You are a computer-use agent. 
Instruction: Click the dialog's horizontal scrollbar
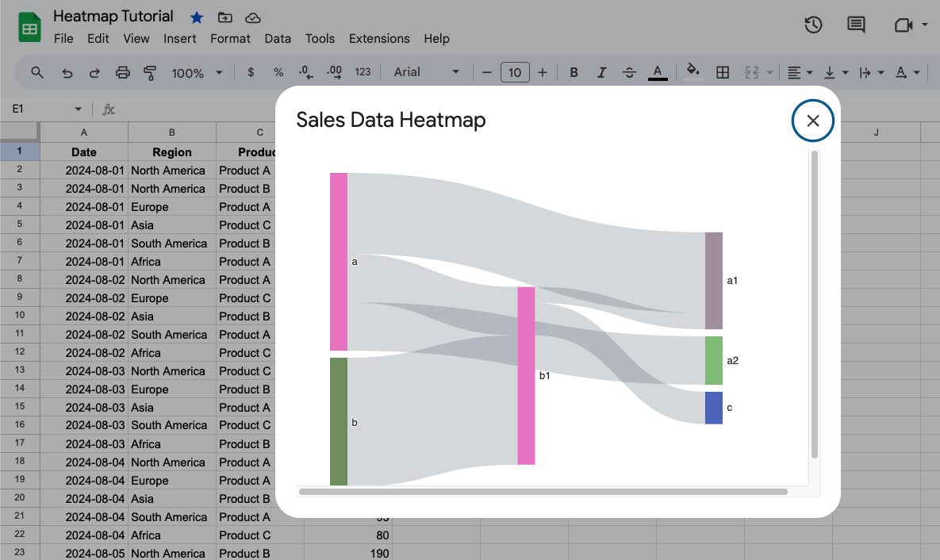click(543, 492)
